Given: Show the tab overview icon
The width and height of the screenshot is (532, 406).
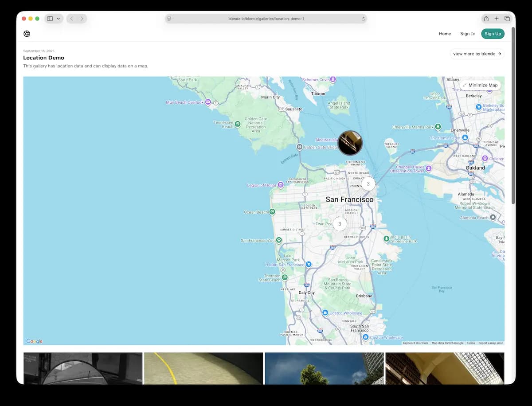Looking at the screenshot, I should click(x=507, y=19).
